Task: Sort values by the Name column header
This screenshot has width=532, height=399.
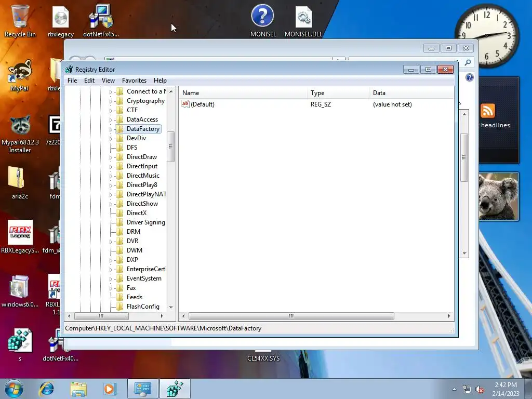Action: click(243, 93)
